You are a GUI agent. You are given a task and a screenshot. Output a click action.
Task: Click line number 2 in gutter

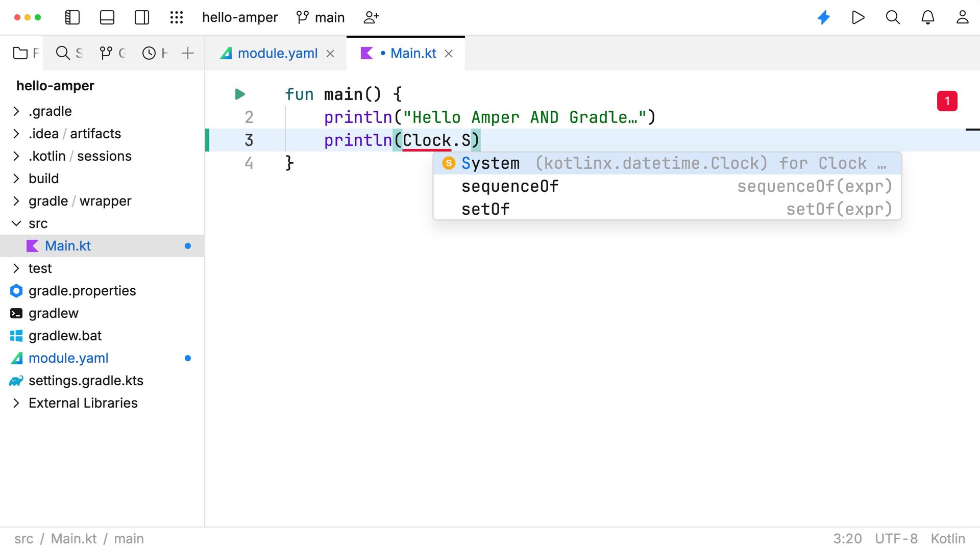[249, 117]
